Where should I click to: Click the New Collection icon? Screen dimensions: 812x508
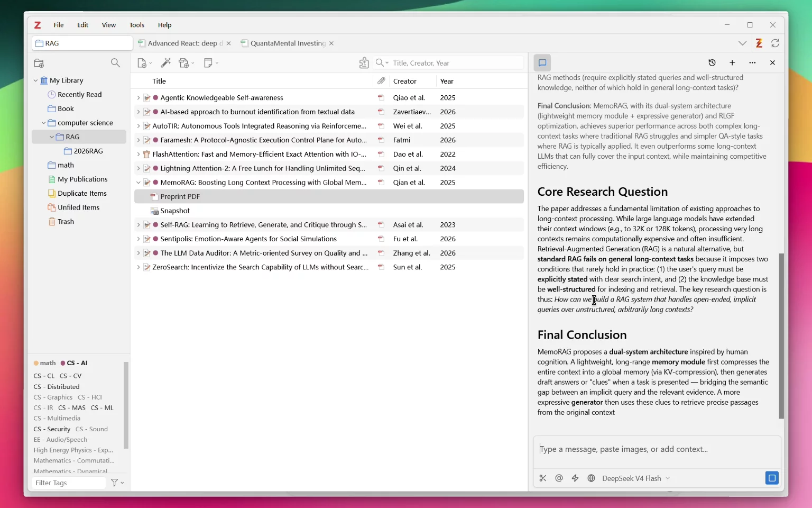point(39,63)
